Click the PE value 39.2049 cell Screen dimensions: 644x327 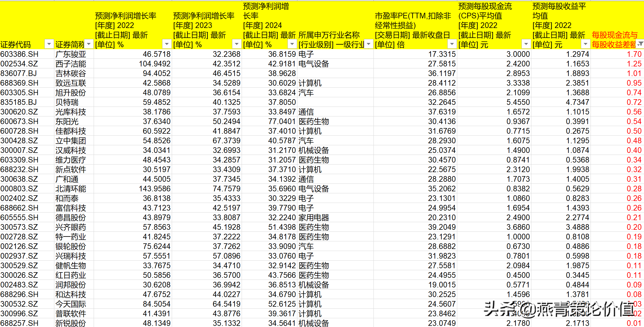pos(441,227)
